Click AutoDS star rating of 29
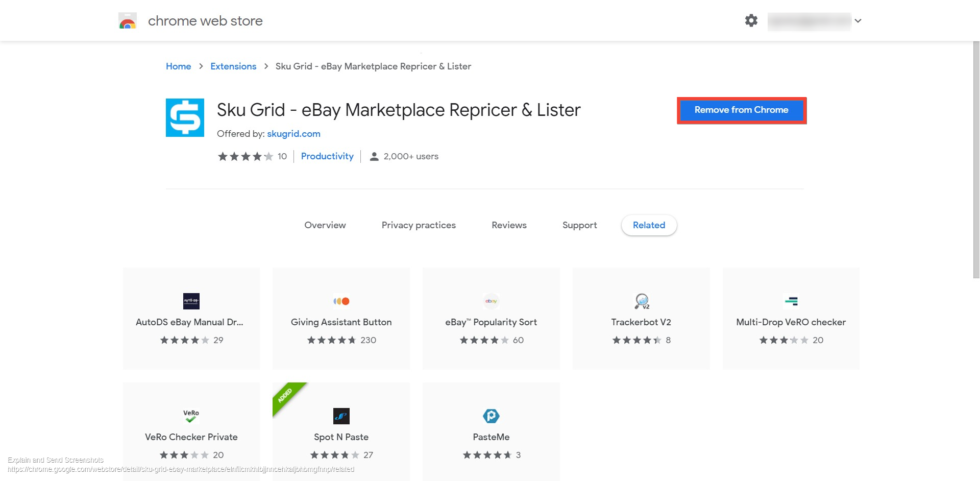Viewport: 980px width, 481px height. coord(191,340)
